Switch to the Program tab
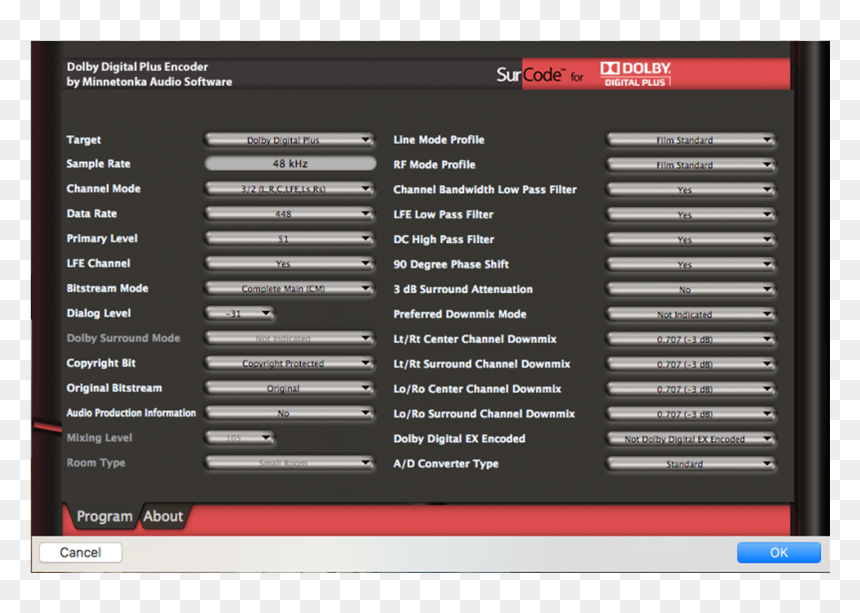The image size is (860, 613). [x=104, y=516]
